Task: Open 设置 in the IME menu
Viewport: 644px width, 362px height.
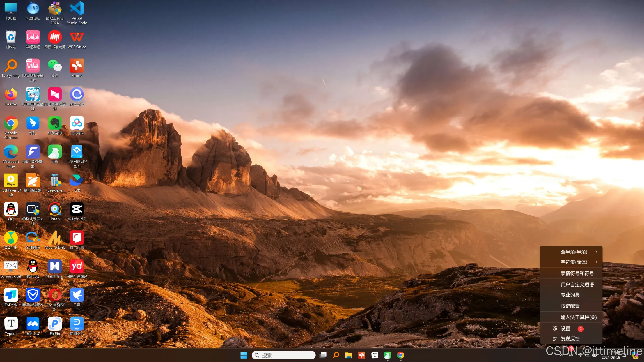Action: (565, 328)
